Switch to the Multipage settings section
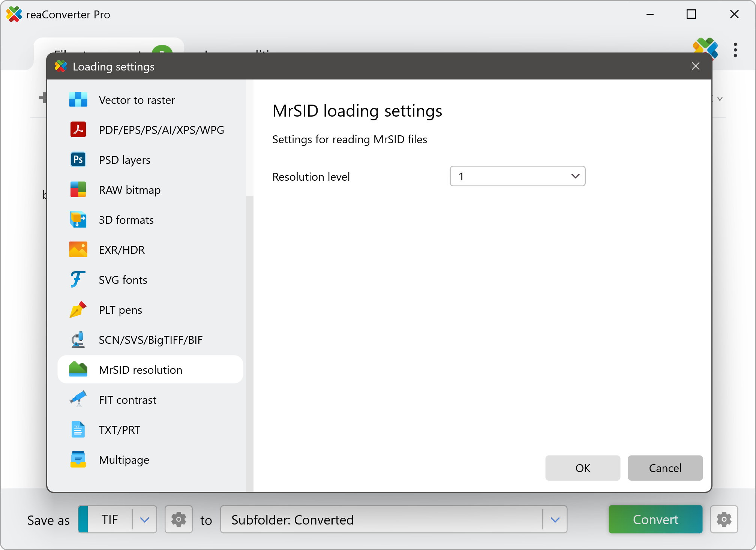Screen dimensions: 756x550 [124, 460]
